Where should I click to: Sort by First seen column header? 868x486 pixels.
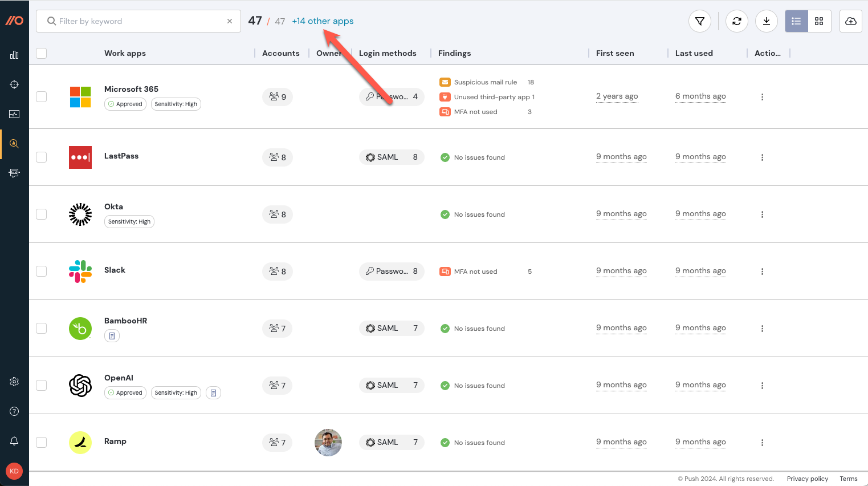click(x=615, y=53)
